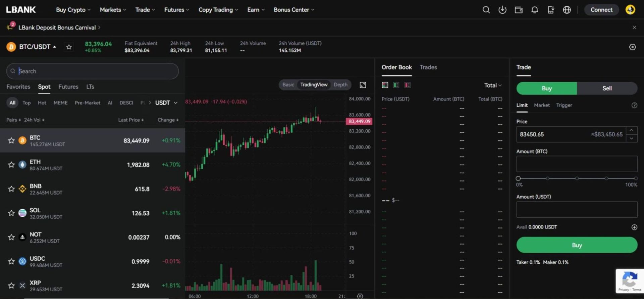Open the search magnifier in top bar
Viewport: 644px width, 299px height.
(x=486, y=10)
